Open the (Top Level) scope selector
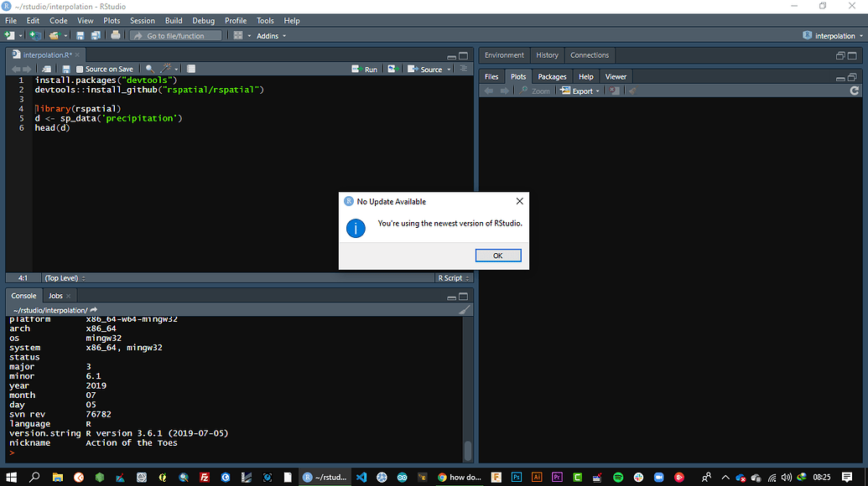The height and width of the screenshot is (486, 868). click(65, 278)
